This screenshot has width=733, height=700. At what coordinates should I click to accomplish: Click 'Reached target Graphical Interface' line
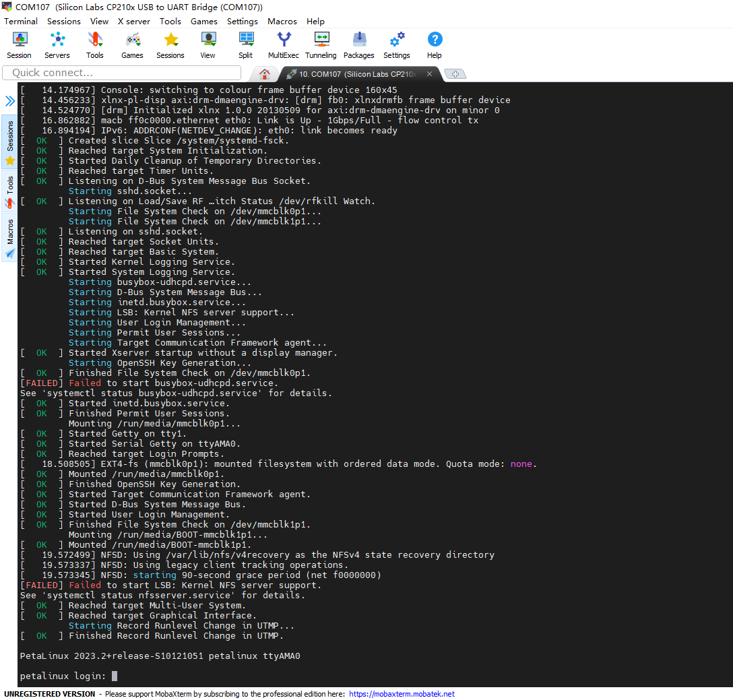[162, 615]
